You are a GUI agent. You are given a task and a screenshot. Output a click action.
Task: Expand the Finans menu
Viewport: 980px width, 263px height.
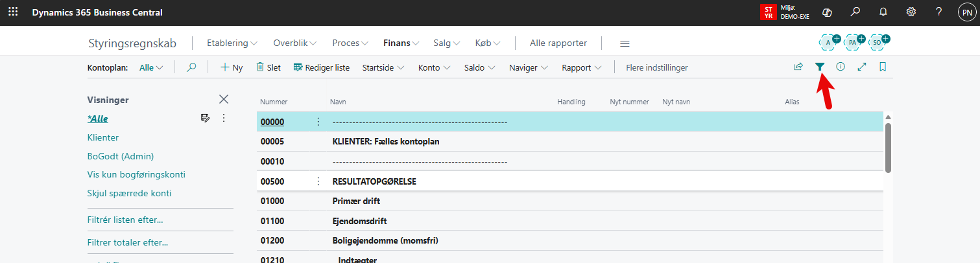(x=401, y=43)
